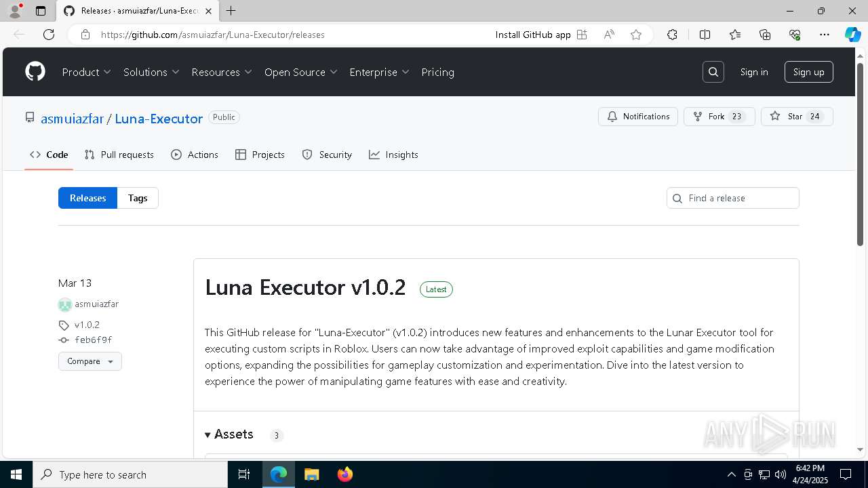Image resolution: width=868 pixels, height=488 pixels.
Task: Open the Security tab
Action: coord(327,155)
